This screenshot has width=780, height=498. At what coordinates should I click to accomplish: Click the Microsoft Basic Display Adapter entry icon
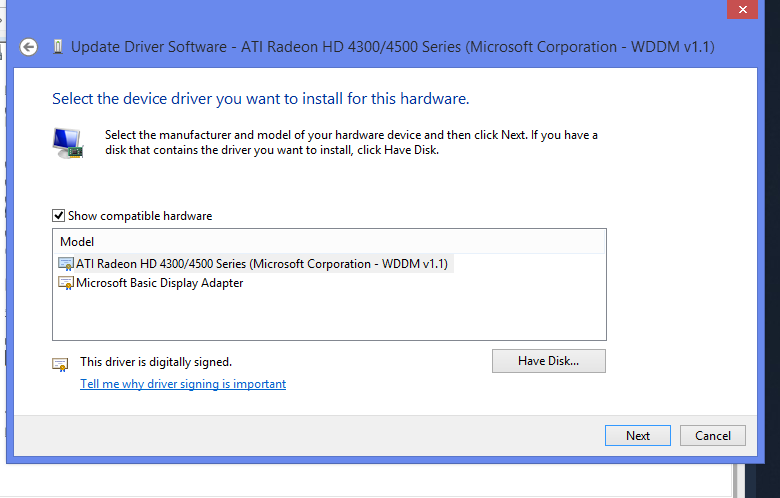(x=66, y=283)
